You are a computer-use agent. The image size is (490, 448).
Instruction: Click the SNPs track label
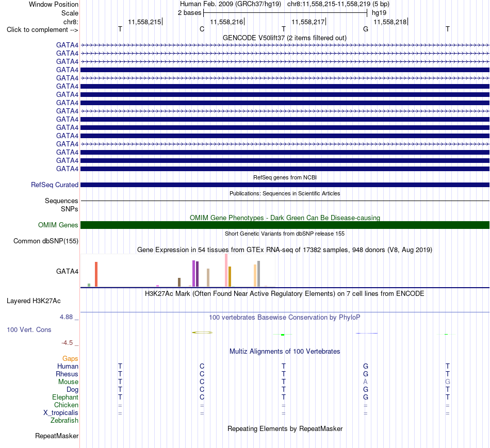[x=70, y=209]
